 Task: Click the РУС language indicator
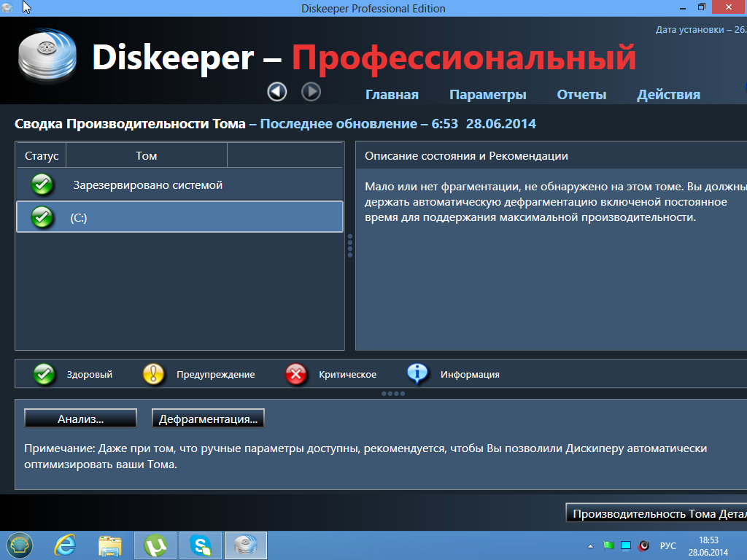[x=668, y=545]
